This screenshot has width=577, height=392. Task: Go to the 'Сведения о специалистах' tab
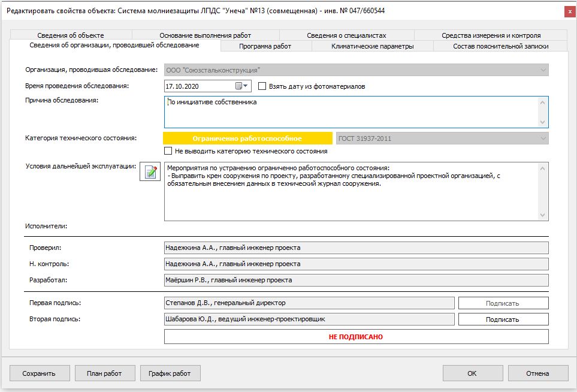pos(347,35)
